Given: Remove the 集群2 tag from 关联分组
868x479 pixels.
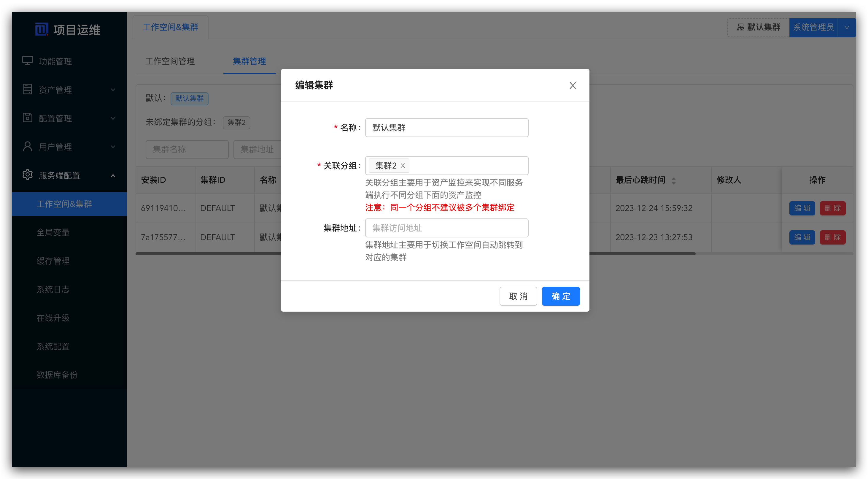Looking at the screenshot, I should coord(403,166).
